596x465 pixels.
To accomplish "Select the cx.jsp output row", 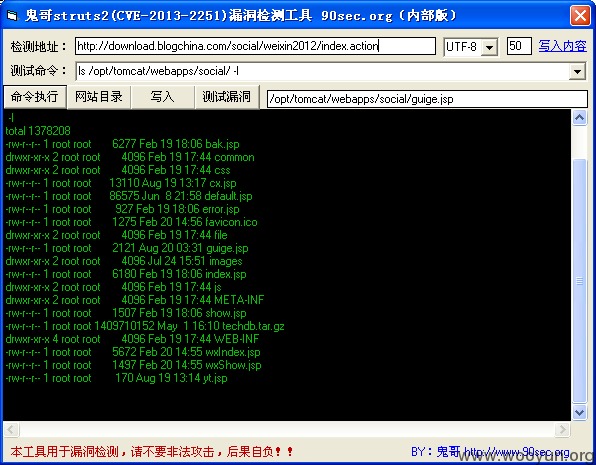I will [x=121, y=183].
